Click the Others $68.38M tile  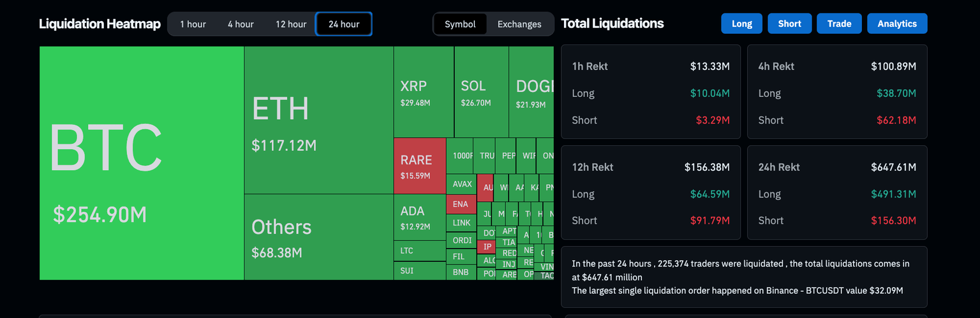coord(318,237)
